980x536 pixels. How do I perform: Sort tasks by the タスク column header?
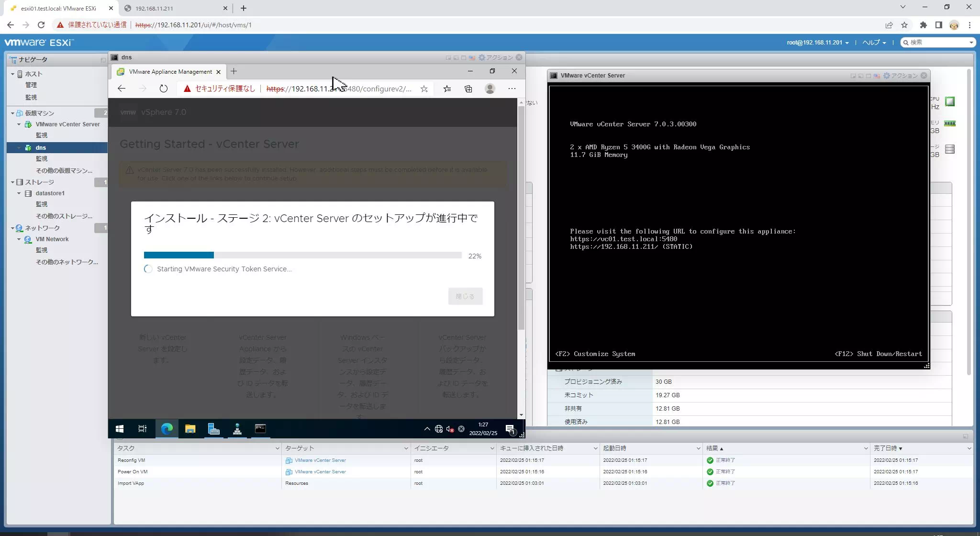197,448
